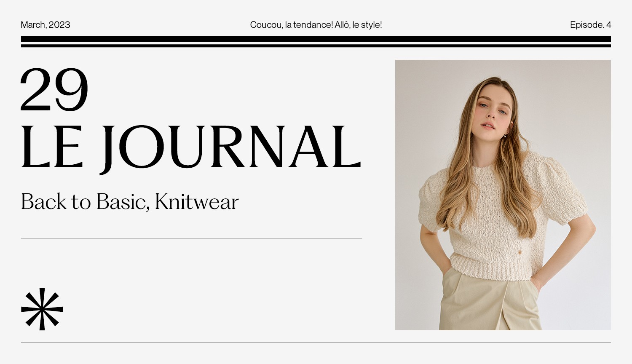Click the "March, 2023" date text
Image resolution: width=632 pixels, height=364 pixels.
point(46,24)
